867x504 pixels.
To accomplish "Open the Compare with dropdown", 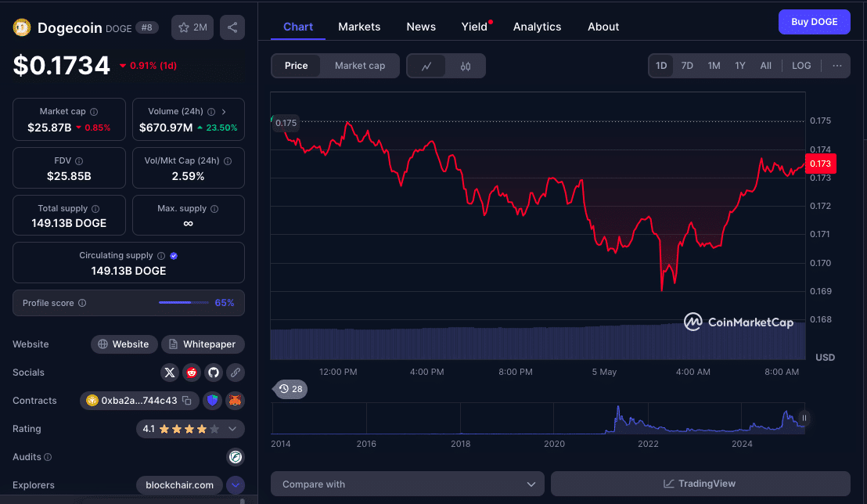I will 408,484.
